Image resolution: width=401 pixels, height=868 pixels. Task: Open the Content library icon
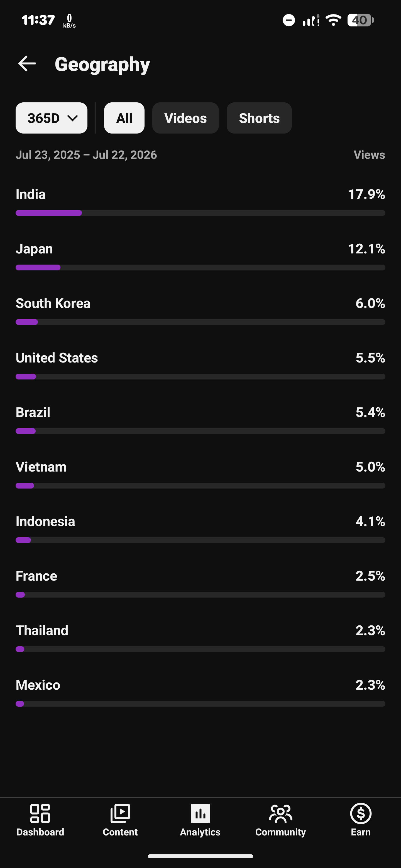(120, 813)
